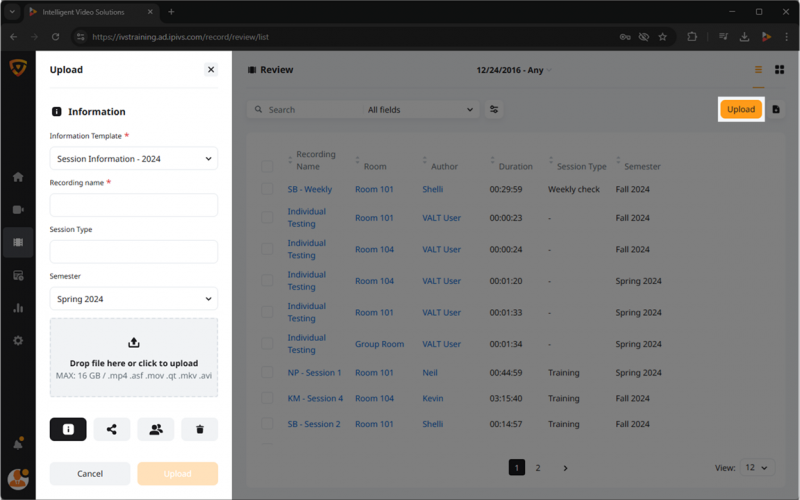Image resolution: width=800 pixels, height=500 pixels.
Task: Click the browser reload icon
Action: click(x=56, y=37)
